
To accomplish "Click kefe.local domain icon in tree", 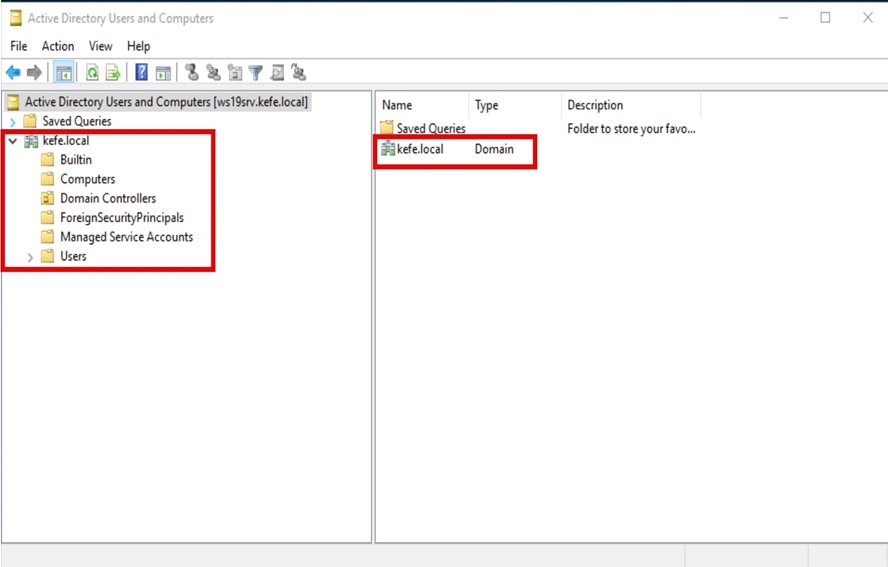I will pyautogui.click(x=31, y=141).
